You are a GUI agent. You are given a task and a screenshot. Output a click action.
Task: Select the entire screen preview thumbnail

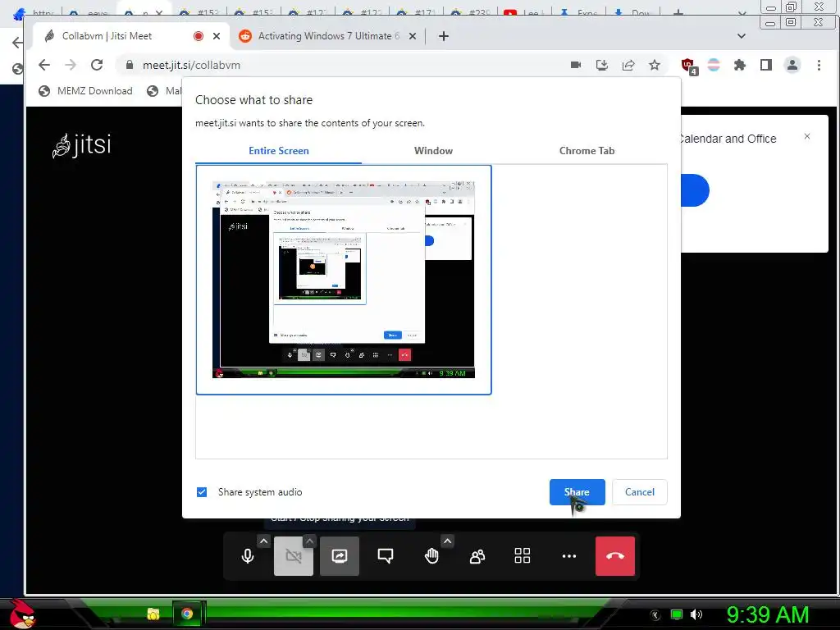click(344, 280)
